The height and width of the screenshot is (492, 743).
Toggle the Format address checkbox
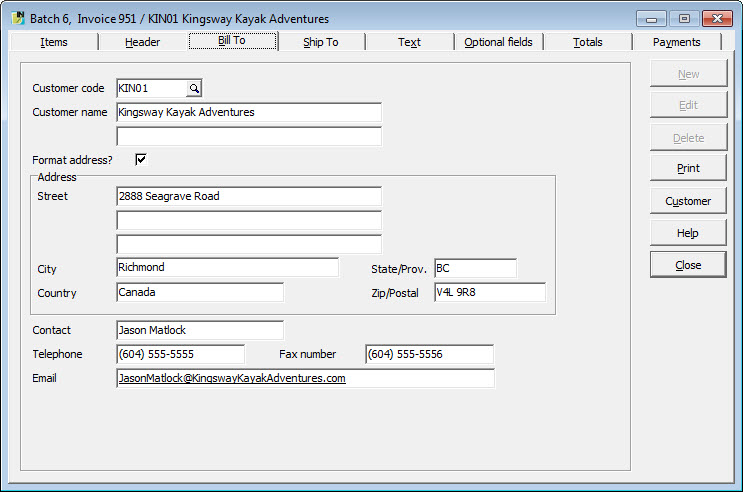tap(141, 159)
